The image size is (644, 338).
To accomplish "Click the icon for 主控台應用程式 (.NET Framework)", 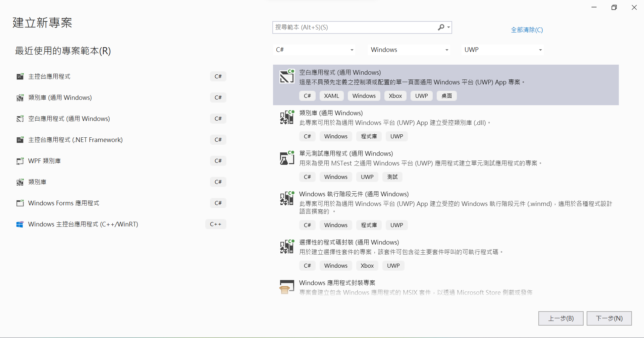I will pyautogui.click(x=20, y=140).
